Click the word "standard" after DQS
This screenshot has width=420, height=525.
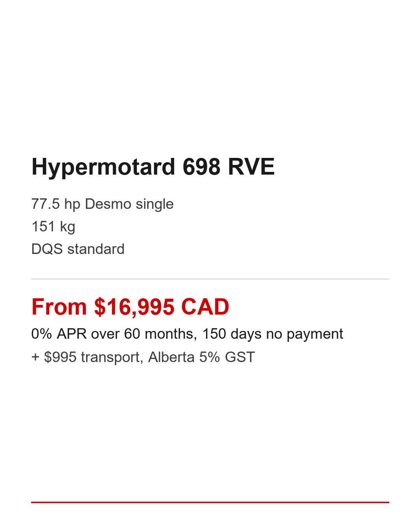coord(96,249)
